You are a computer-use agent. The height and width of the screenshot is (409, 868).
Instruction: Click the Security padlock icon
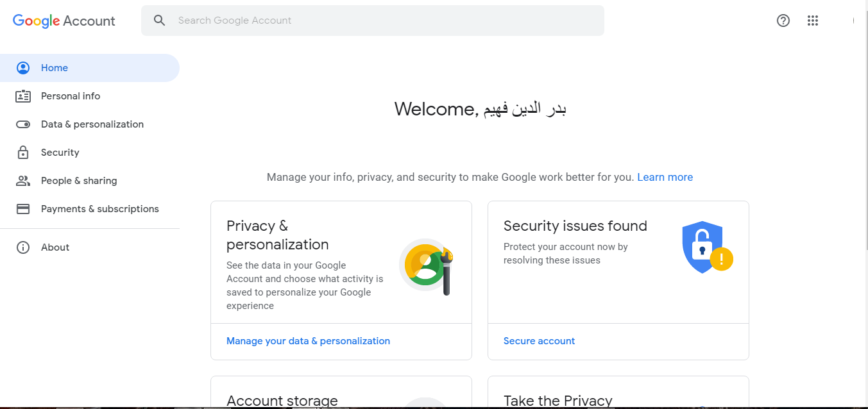(23, 153)
